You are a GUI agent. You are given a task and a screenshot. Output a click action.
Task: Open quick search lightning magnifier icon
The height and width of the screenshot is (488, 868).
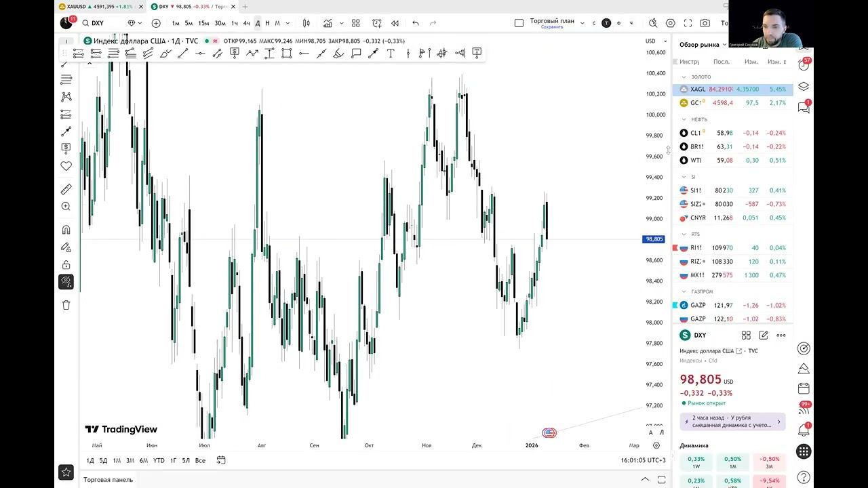pos(653,23)
